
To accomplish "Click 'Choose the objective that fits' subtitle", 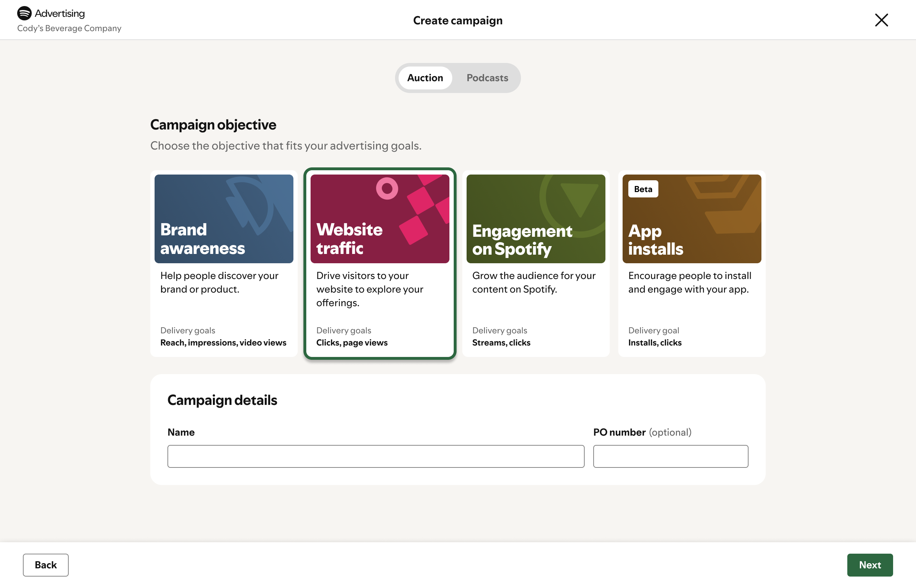I will pyautogui.click(x=286, y=146).
